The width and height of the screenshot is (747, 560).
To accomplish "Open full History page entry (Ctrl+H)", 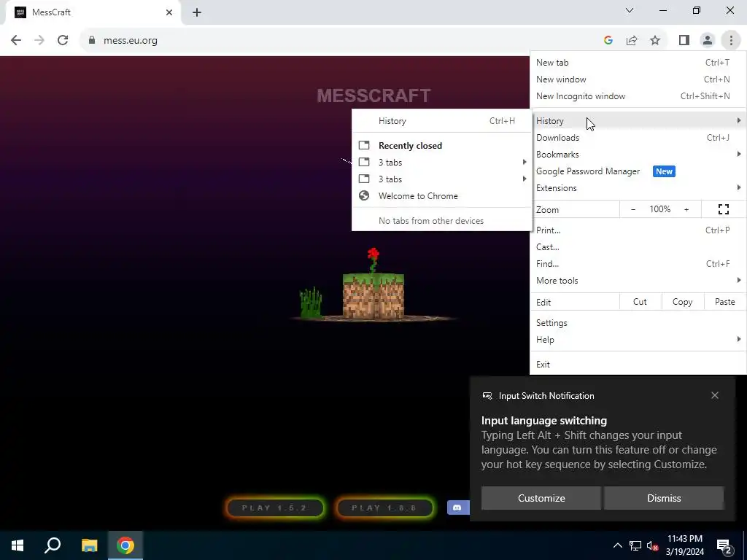I will tap(441, 121).
